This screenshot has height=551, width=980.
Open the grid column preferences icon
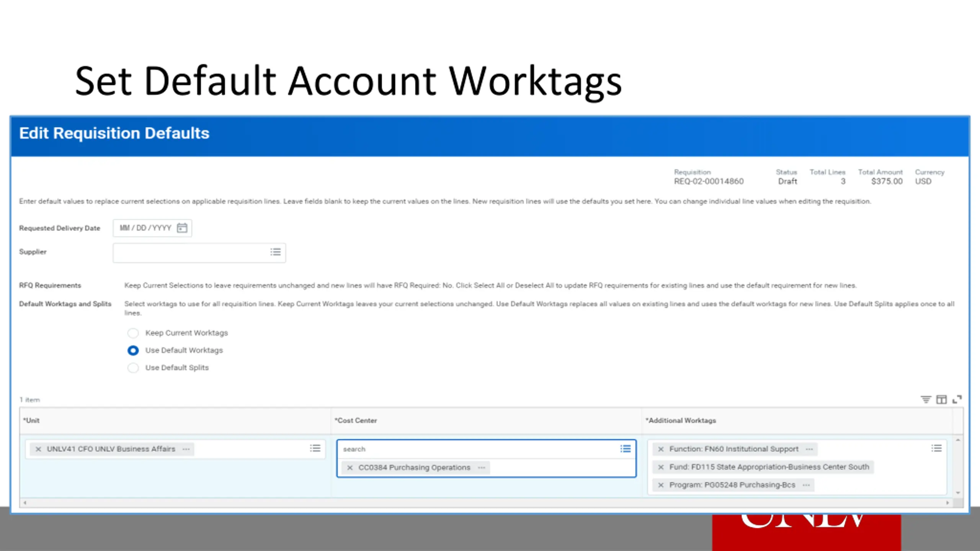pyautogui.click(x=941, y=399)
